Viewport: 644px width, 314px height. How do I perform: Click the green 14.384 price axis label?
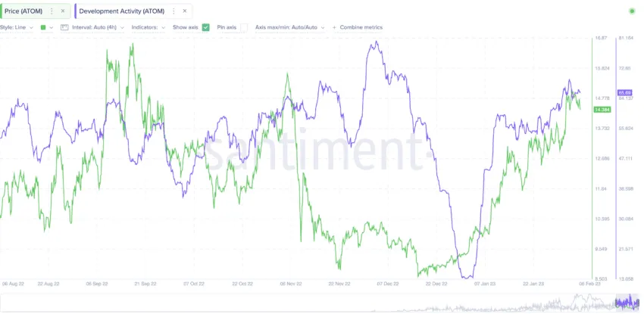pyautogui.click(x=602, y=110)
